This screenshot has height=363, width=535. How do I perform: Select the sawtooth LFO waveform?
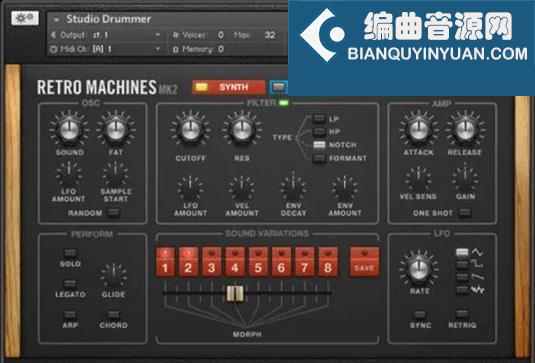pyautogui.click(x=462, y=277)
